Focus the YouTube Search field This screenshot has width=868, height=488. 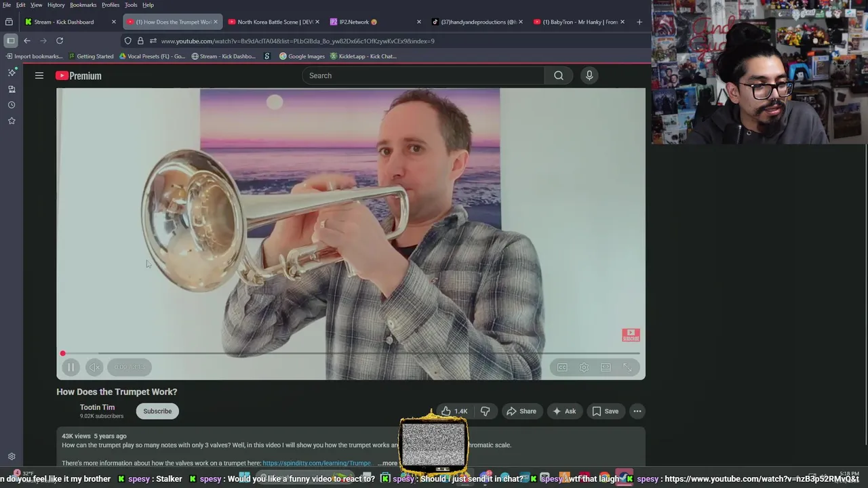(423, 76)
